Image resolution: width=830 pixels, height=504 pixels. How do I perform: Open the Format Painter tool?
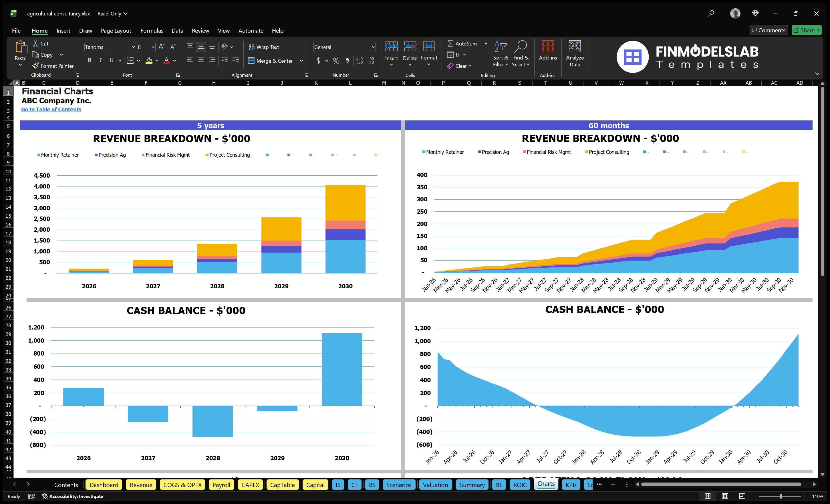(x=53, y=66)
